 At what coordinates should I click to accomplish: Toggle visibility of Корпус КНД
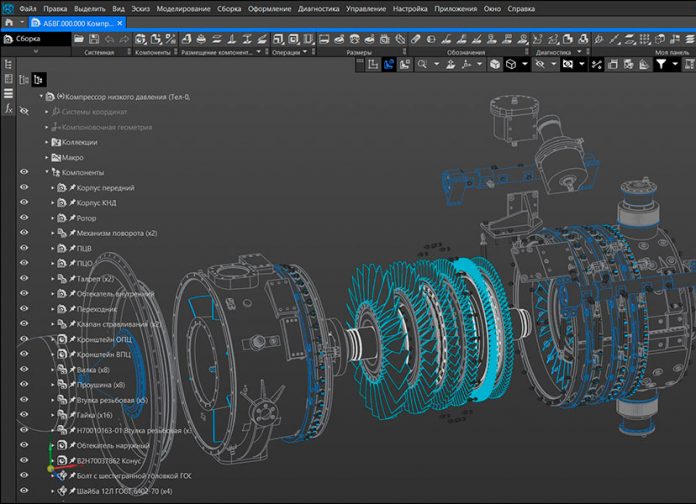coord(24,202)
